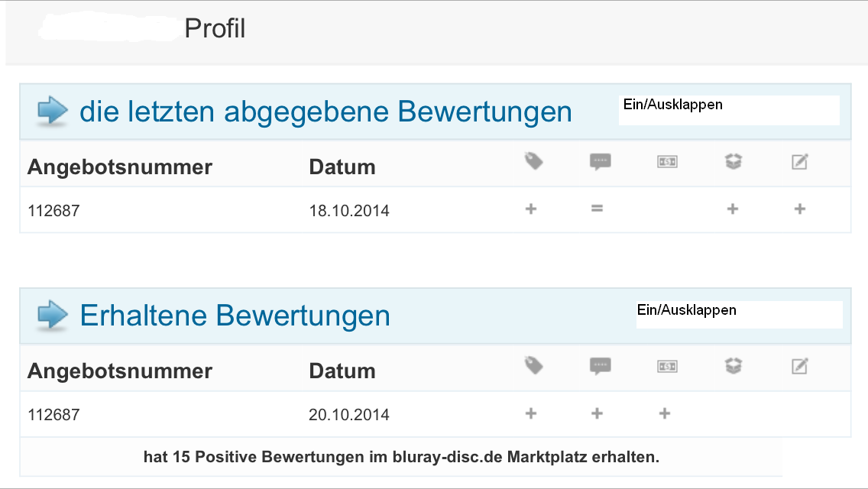This screenshot has height=489, width=868.
Task: Toggle Ein/Ausklappen for Erhaltene Bewertungen section
Action: 686,310
